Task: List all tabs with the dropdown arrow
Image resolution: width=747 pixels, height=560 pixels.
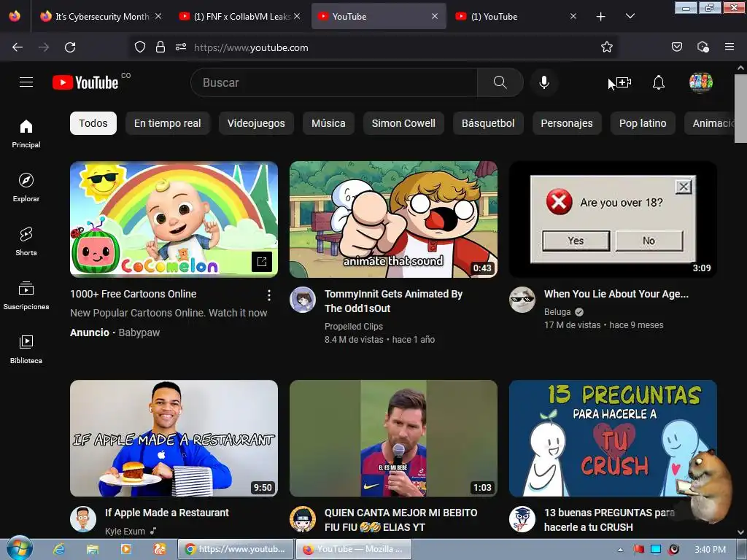Action: point(630,17)
